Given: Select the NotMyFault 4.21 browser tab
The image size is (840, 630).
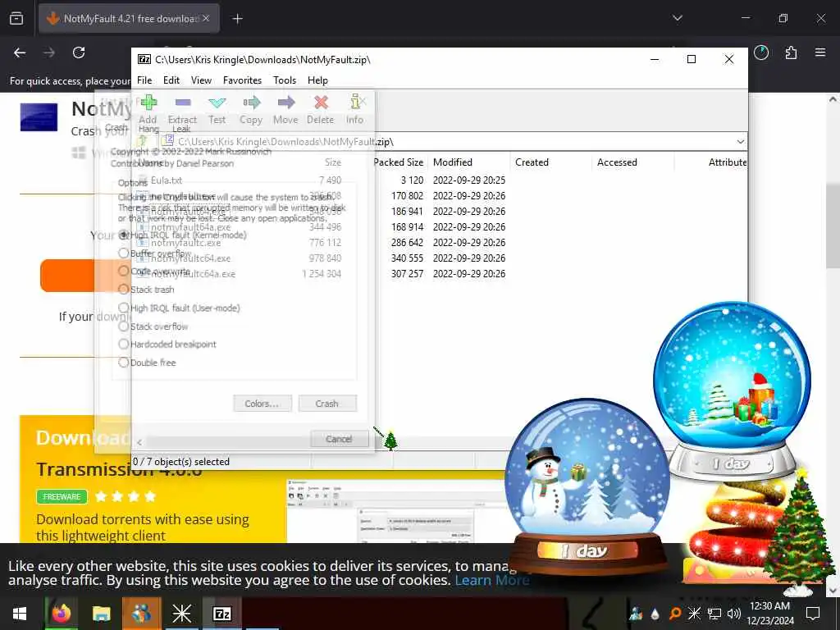Looking at the screenshot, I should tap(129, 19).
